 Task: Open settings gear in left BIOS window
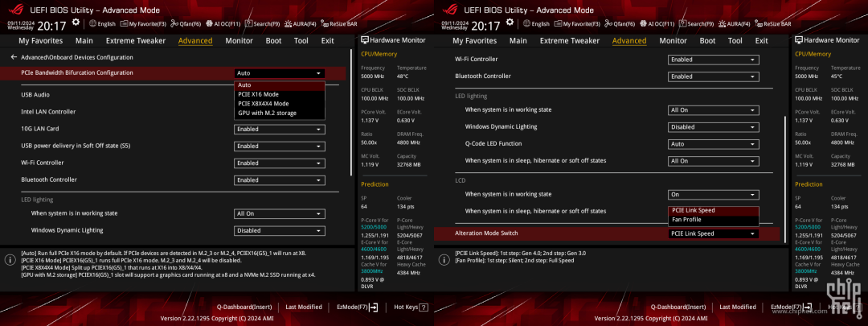76,23
